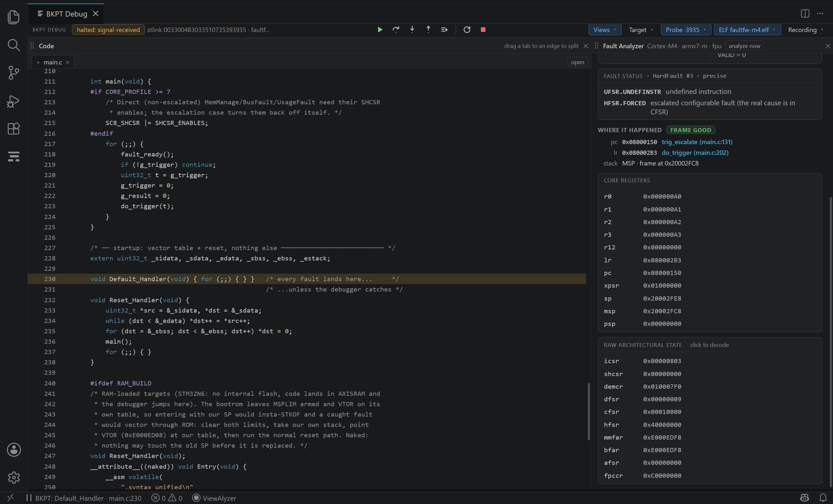Click line number 230 in the gutter
The height and width of the screenshot is (504, 833).
coord(50,279)
